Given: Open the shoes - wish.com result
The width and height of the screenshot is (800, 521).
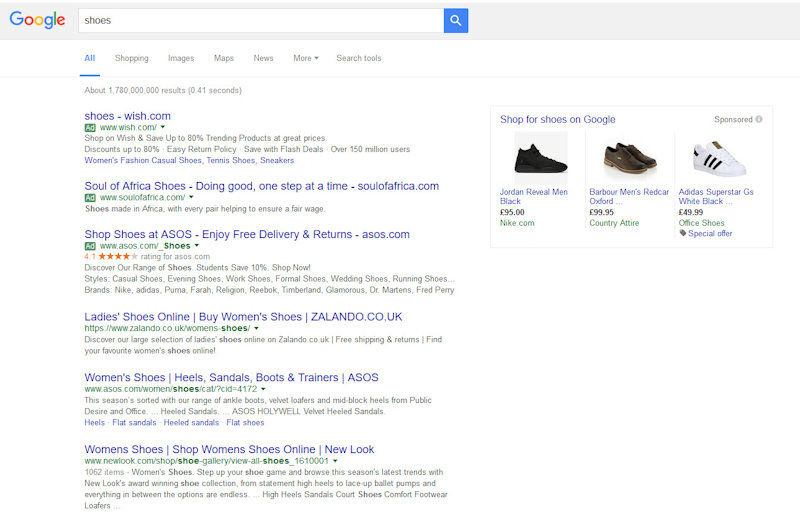Looking at the screenshot, I should [128, 116].
